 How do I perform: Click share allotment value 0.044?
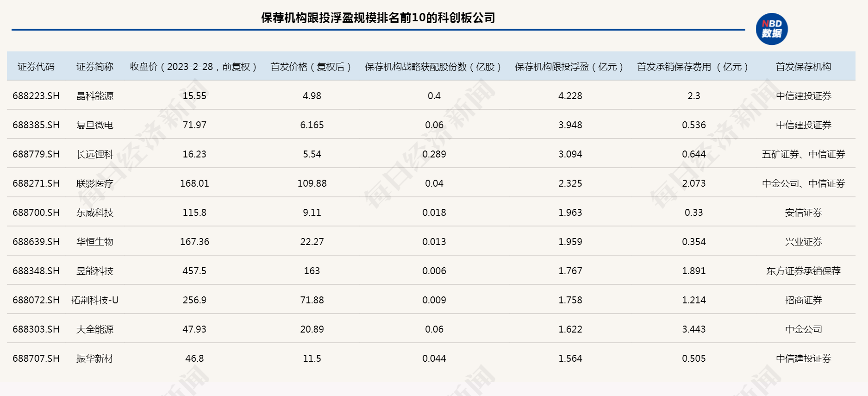[434, 358]
